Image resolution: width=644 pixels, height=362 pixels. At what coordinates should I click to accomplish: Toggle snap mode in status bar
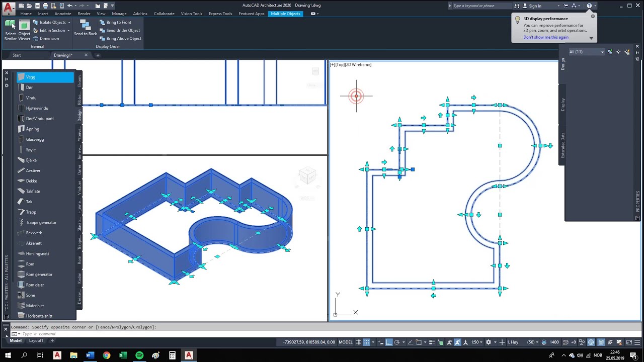pos(367,342)
